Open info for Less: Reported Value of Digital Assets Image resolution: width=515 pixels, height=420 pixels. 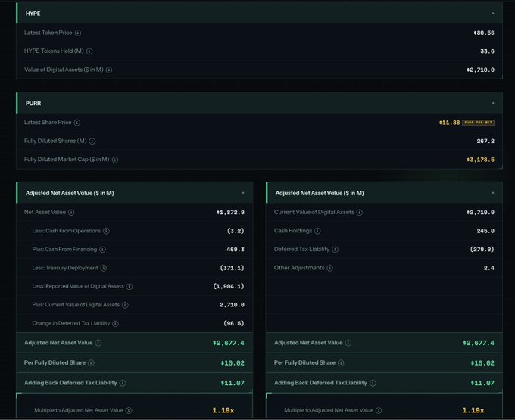(130, 287)
